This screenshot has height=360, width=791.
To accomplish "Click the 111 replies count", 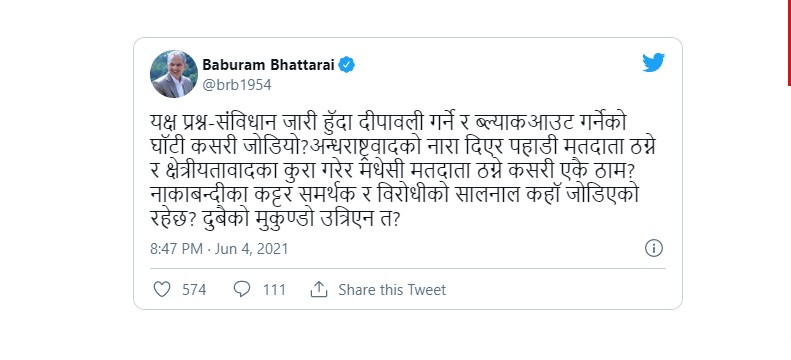I will click(274, 290).
